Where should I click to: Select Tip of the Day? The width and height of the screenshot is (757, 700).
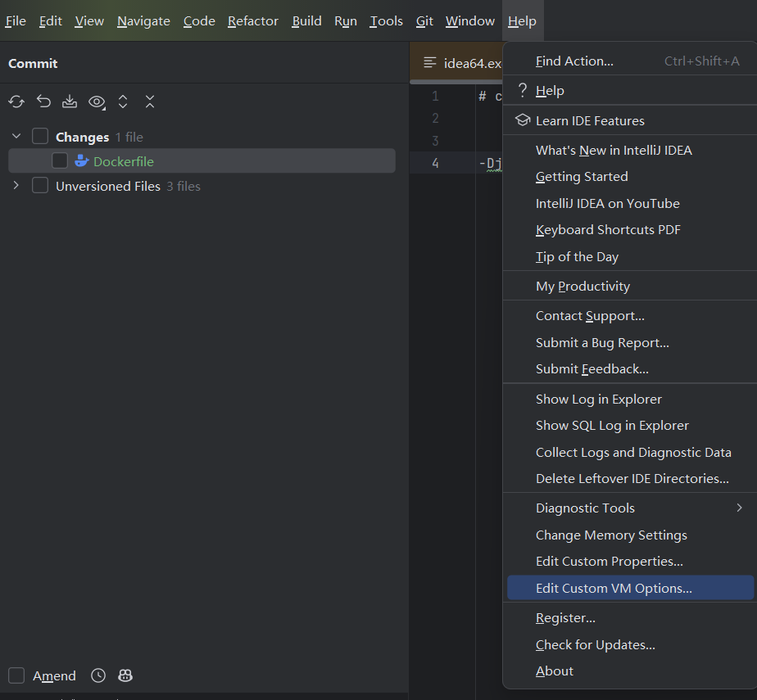click(630, 256)
